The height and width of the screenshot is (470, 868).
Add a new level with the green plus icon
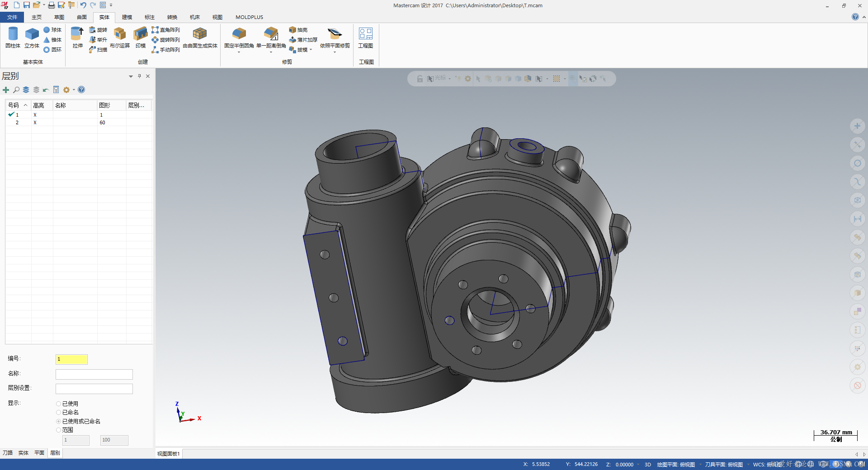[x=6, y=90]
